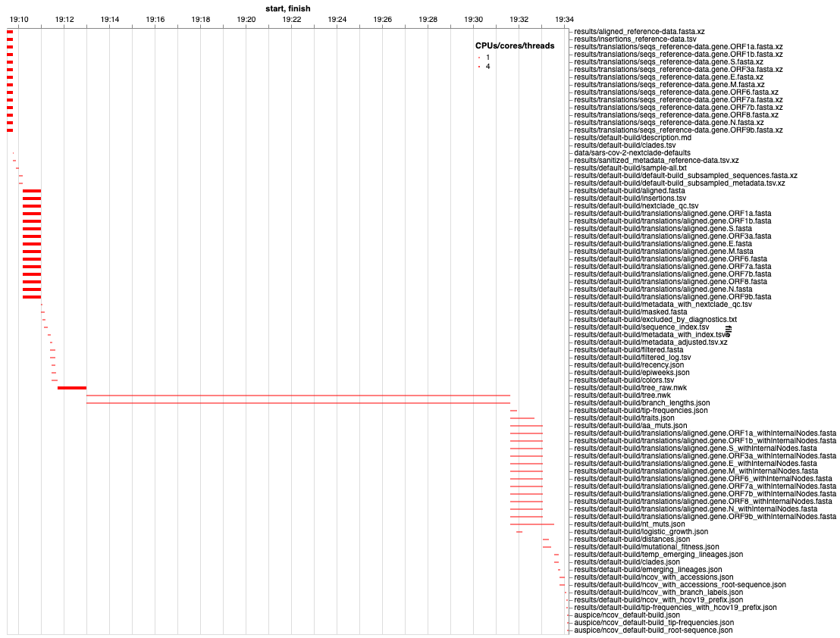Click the default-build/nt_muts.json label

[629, 524]
